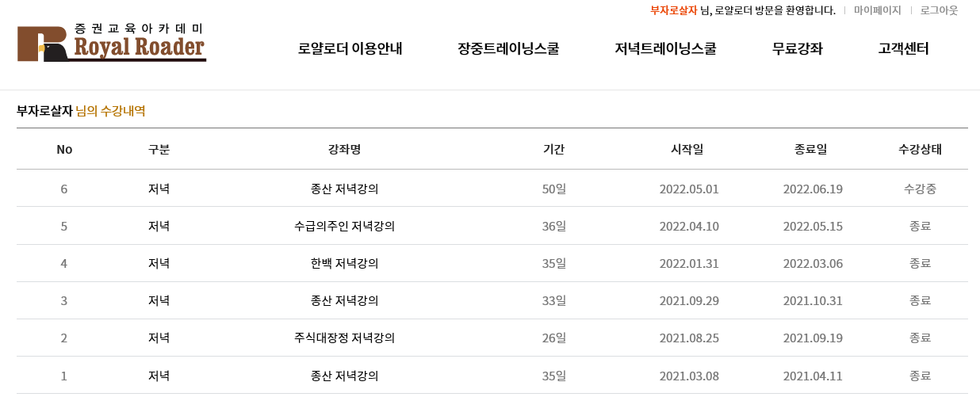Click the 수강중 status in row 6

[x=920, y=189]
